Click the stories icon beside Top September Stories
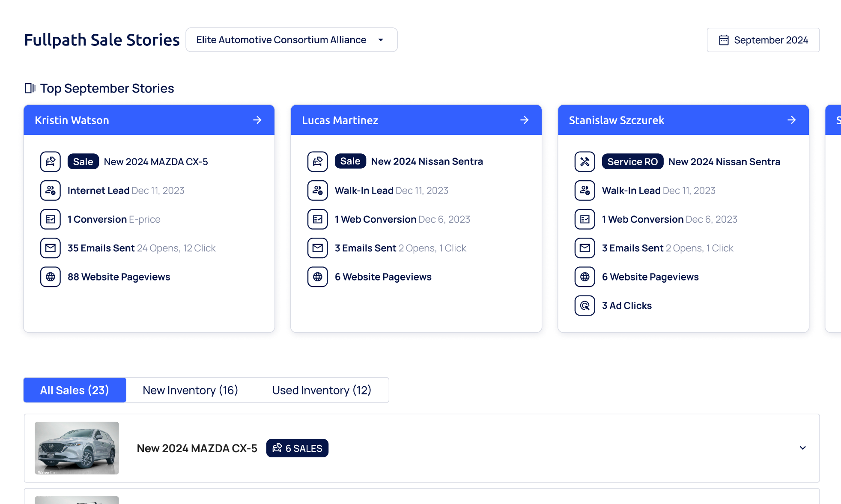 (x=30, y=88)
